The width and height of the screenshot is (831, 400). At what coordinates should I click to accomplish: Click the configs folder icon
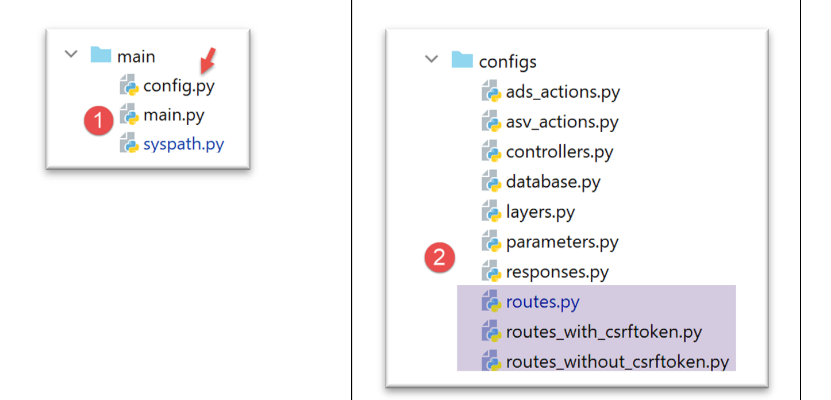click(461, 59)
